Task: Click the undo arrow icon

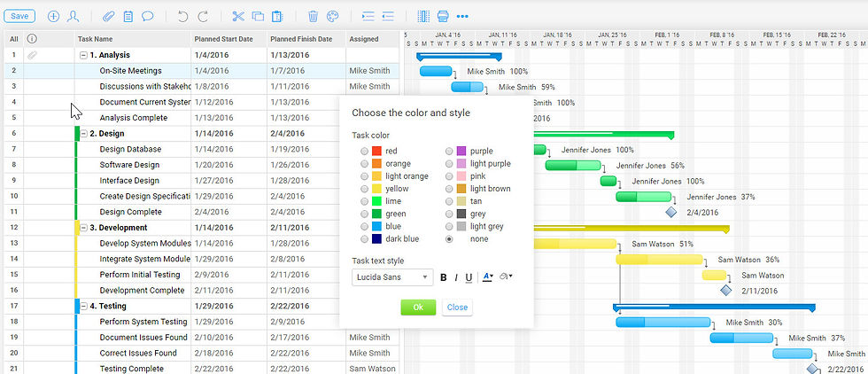Action: point(183,16)
